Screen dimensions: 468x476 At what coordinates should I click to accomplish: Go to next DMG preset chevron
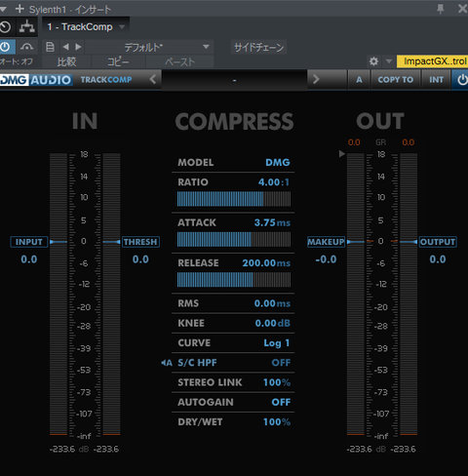pyautogui.click(x=316, y=79)
